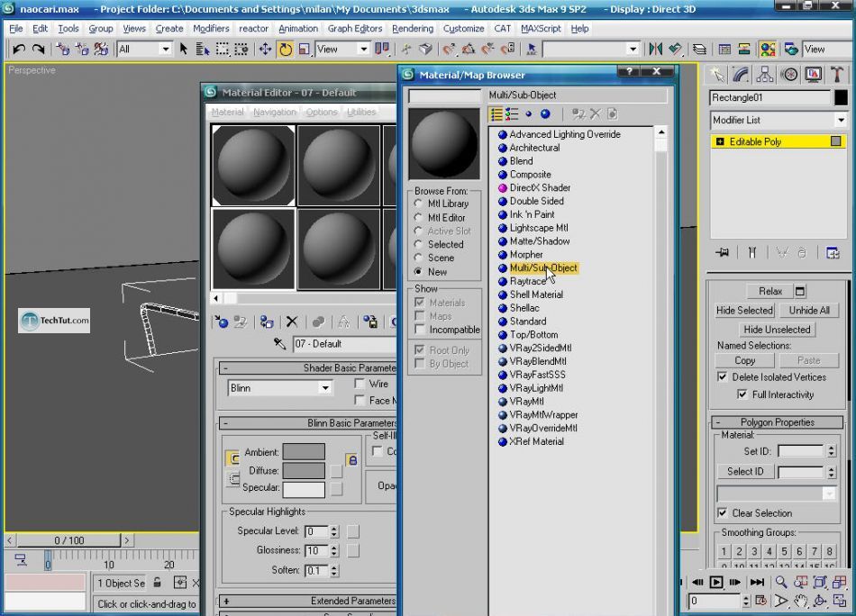
Task: Enable the Wire checkbox
Action: pyautogui.click(x=360, y=384)
